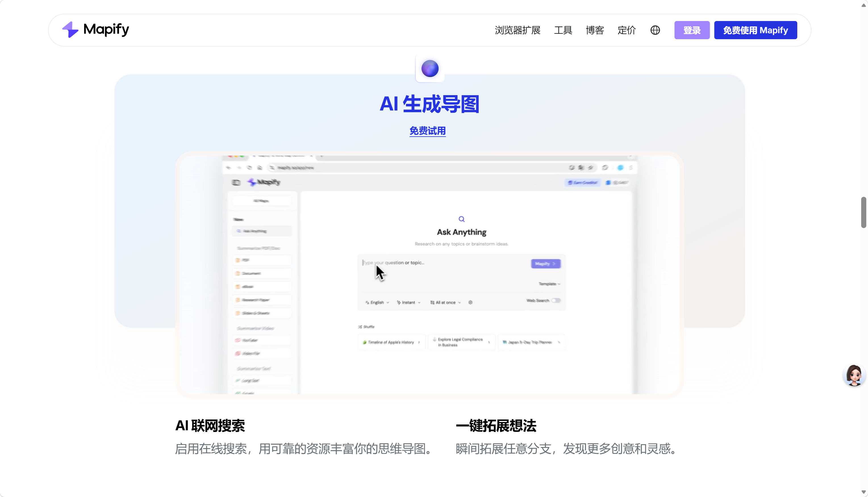
Task: Click the settings gear icon in demo
Action: point(470,302)
